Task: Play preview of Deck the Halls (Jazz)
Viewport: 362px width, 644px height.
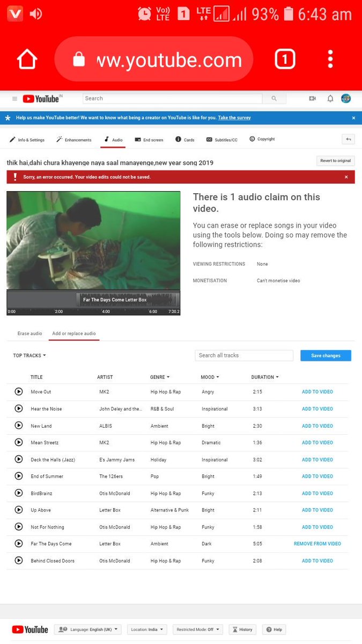Action: 19,459
